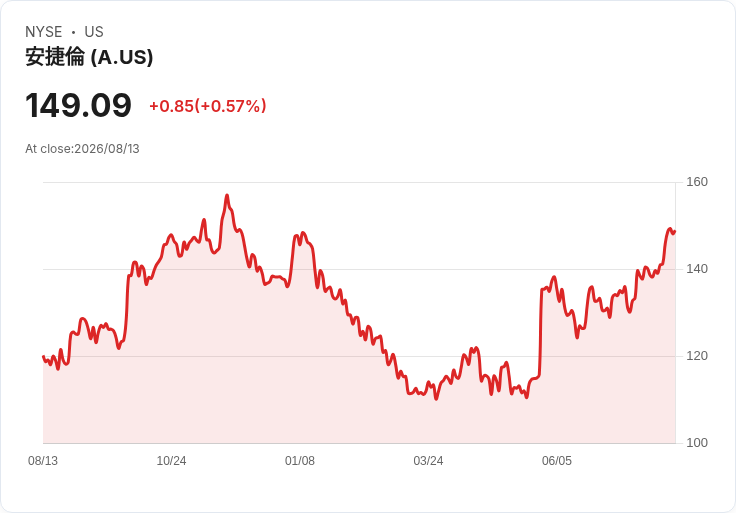Screen dimensions: 736x513
Task: Click the NYSE exchange label
Action: pyautogui.click(x=44, y=32)
